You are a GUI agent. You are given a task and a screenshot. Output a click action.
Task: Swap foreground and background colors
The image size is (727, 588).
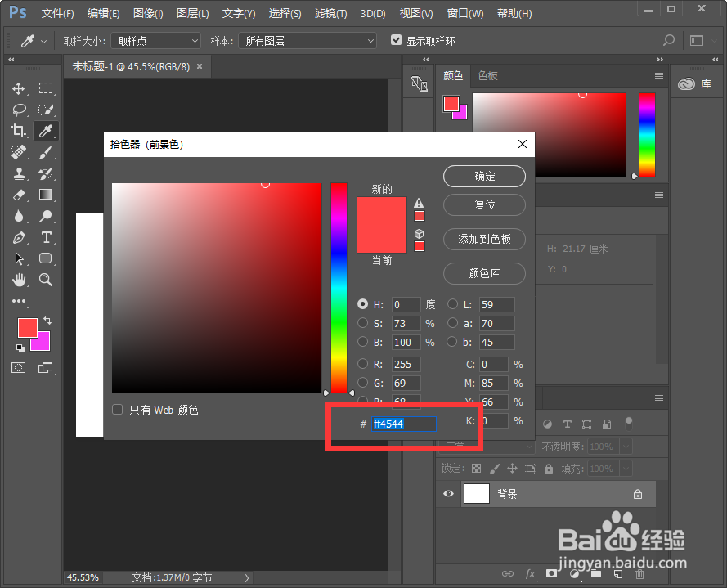[x=47, y=321]
